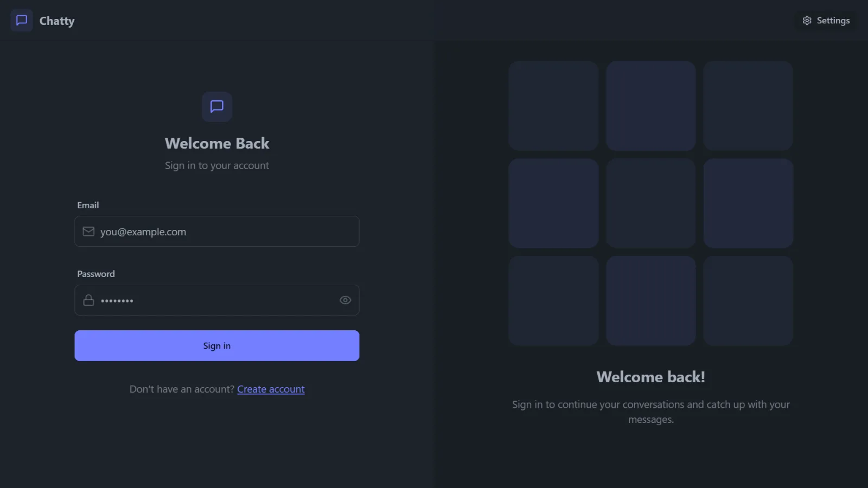868x488 pixels.
Task: Focus the Email input field
Action: click(x=217, y=232)
